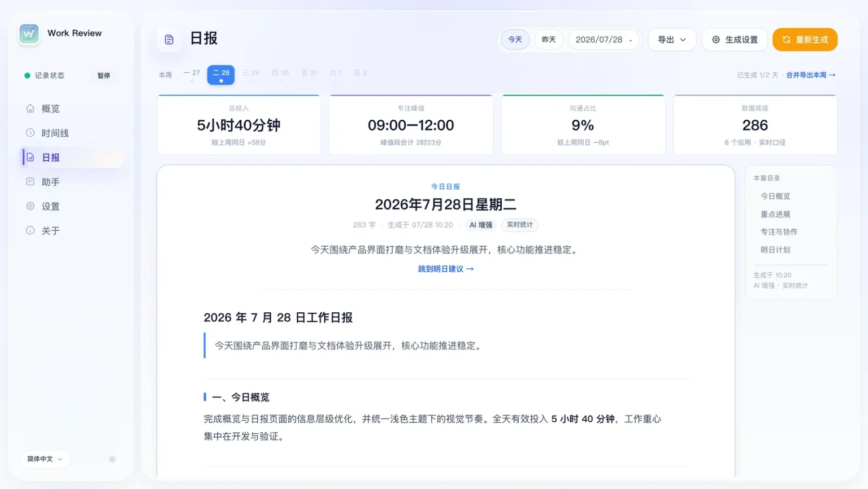Click the 2026年7月28日星期二 heading
Screen dimensions: 868x489
[x=446, y=204]
